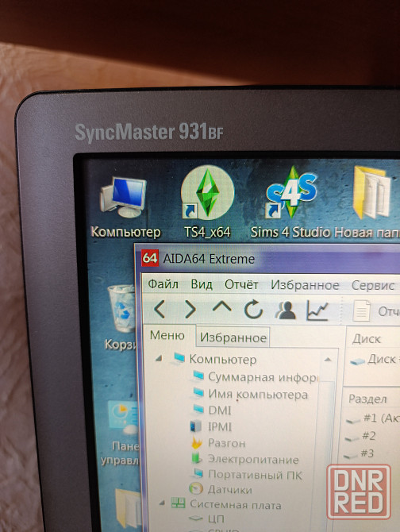Go up one level with the Up arrow
Screen dimensions: 400x532
pos(221,306)
